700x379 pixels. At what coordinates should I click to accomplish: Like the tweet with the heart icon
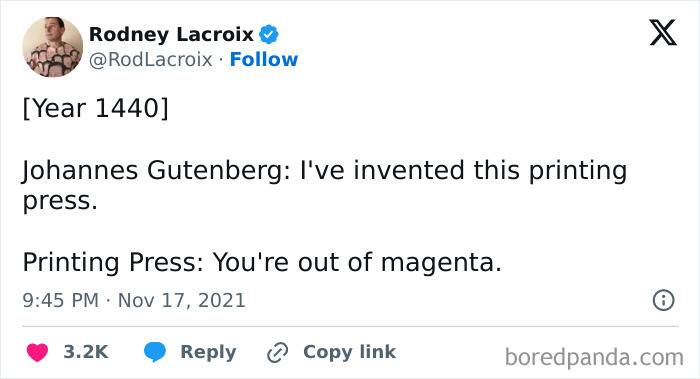click(37, 352)
